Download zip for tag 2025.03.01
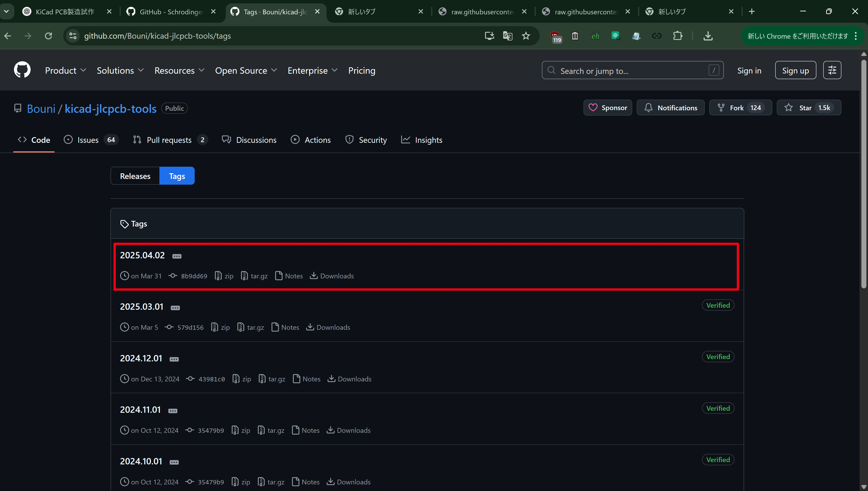The width and height of the screenshot is (868, 491). [x=220, y=327]
